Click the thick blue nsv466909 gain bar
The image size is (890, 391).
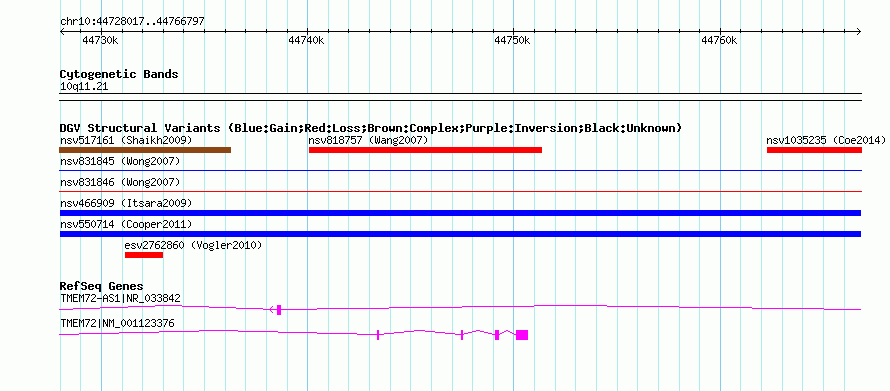(460, 213)
